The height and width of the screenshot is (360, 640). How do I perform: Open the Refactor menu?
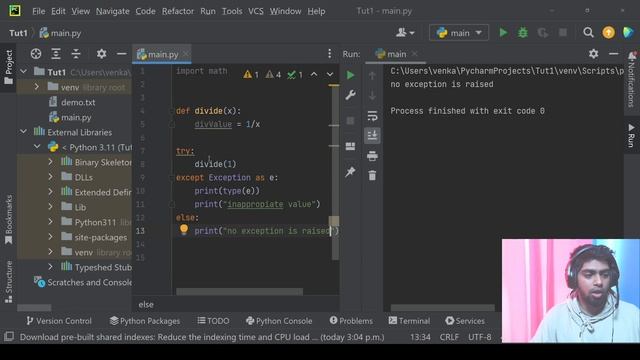(178, 11)
